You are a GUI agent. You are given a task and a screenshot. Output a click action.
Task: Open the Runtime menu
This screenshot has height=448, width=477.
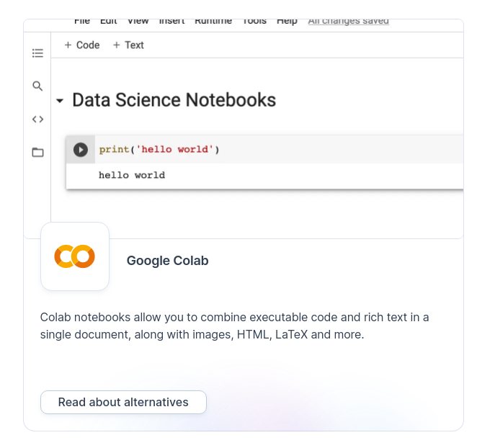pos(213,22)
